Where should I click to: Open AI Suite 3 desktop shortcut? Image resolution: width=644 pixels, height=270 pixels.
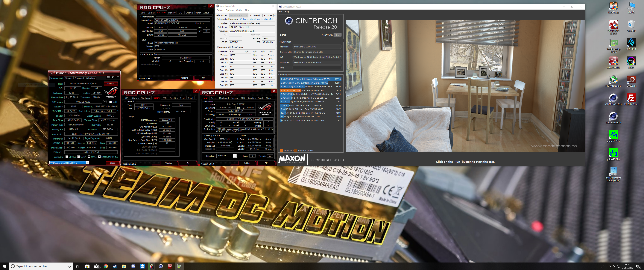[x=631, y=44]
